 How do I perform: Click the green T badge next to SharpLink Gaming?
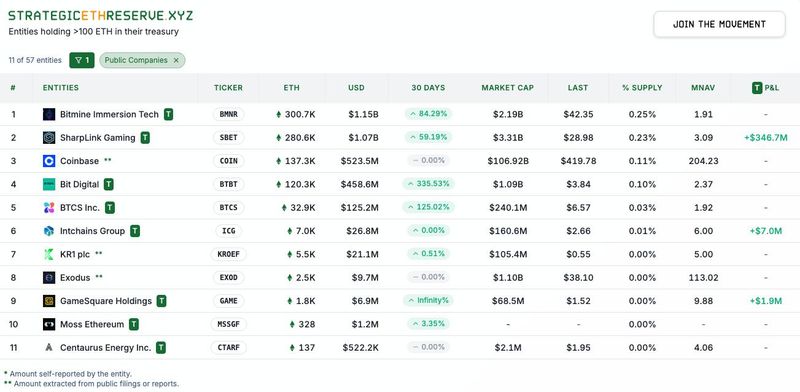pyautogui.click(x=145, y=138)
